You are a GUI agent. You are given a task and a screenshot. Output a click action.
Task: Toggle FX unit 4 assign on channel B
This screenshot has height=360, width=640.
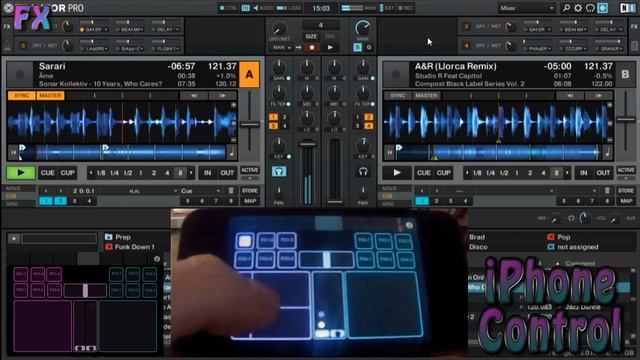pos(369,126)
